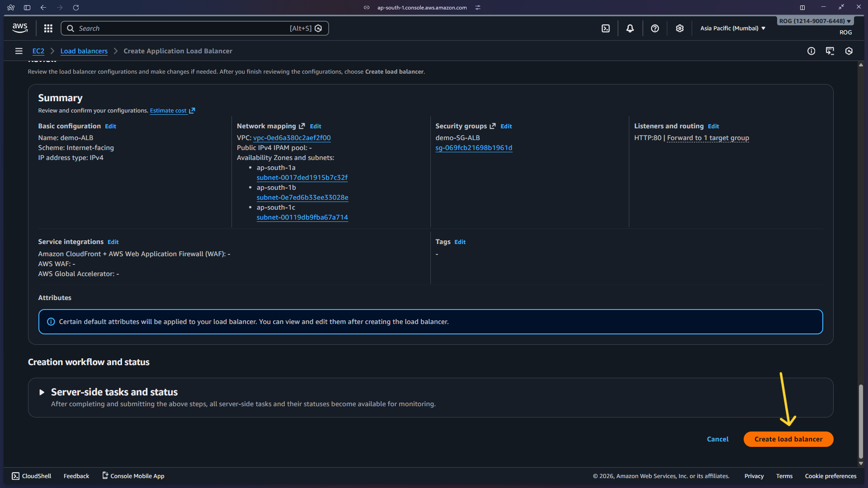The height and width of the screenshot is (488, 868).
Task: Open the Asia Pacific (Mumbai) region selector
Action: (x=731, y=28)
